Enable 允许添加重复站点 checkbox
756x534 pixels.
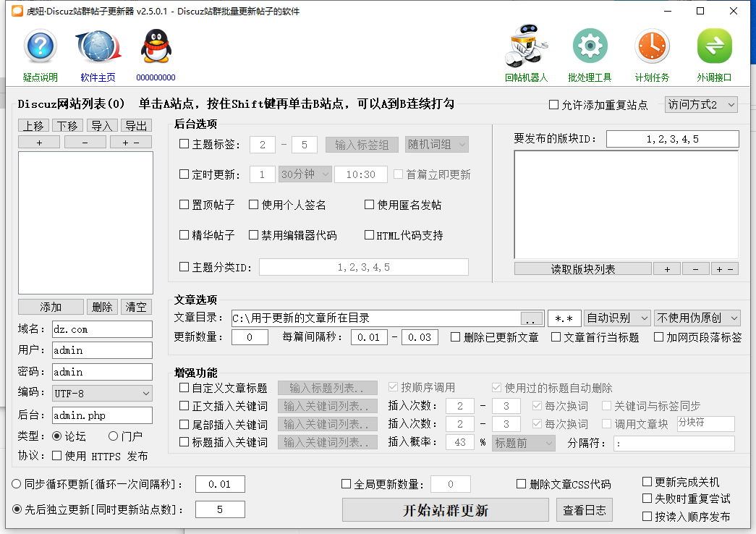coord(554,105)
